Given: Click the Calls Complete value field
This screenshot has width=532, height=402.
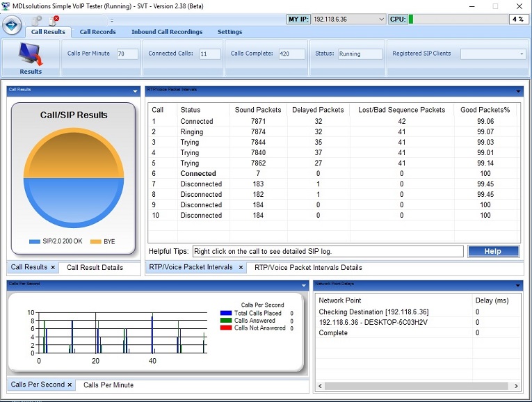Looking at the screenshot, I should 292,54.
